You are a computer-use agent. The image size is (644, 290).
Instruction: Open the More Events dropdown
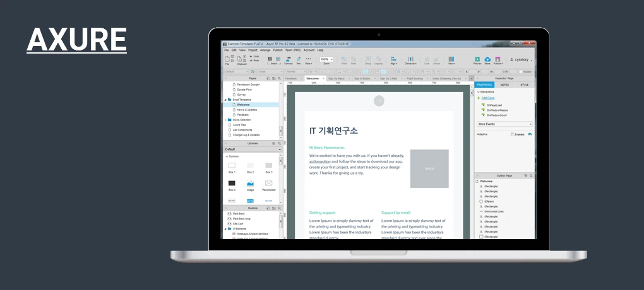(504, 124)
